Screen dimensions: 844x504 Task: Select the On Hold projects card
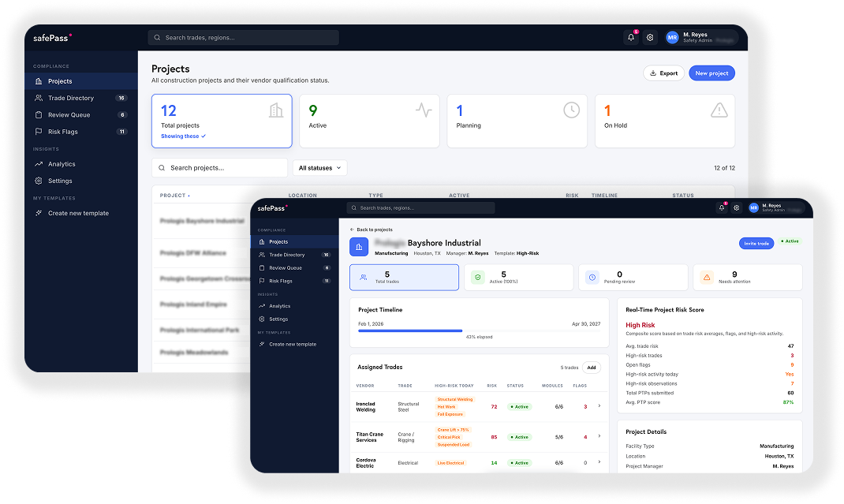coord(665,121)
